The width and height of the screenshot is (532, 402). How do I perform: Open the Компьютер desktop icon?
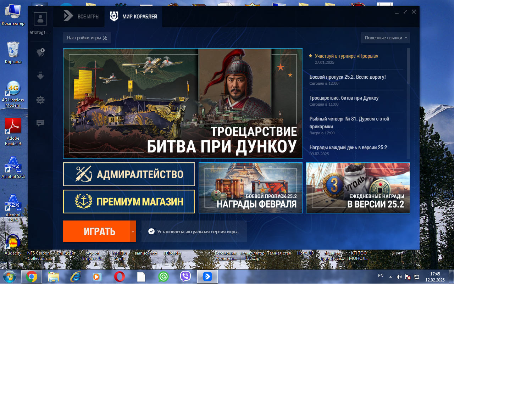coord(13,15)
